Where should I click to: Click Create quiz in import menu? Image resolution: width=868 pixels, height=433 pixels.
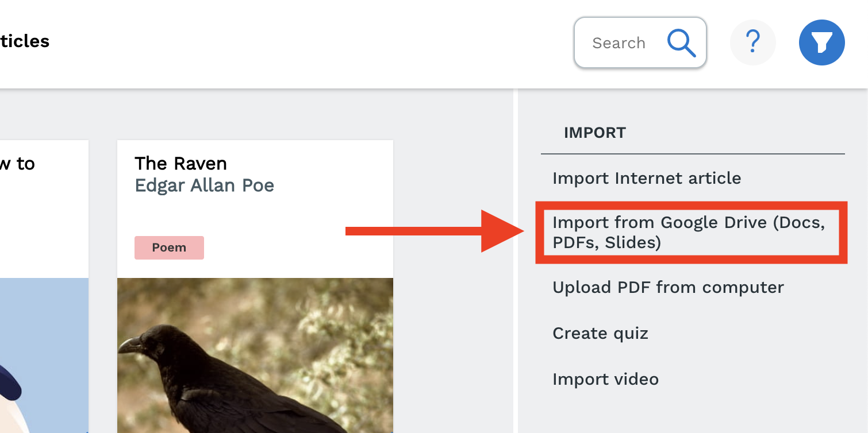coord(600,333)
